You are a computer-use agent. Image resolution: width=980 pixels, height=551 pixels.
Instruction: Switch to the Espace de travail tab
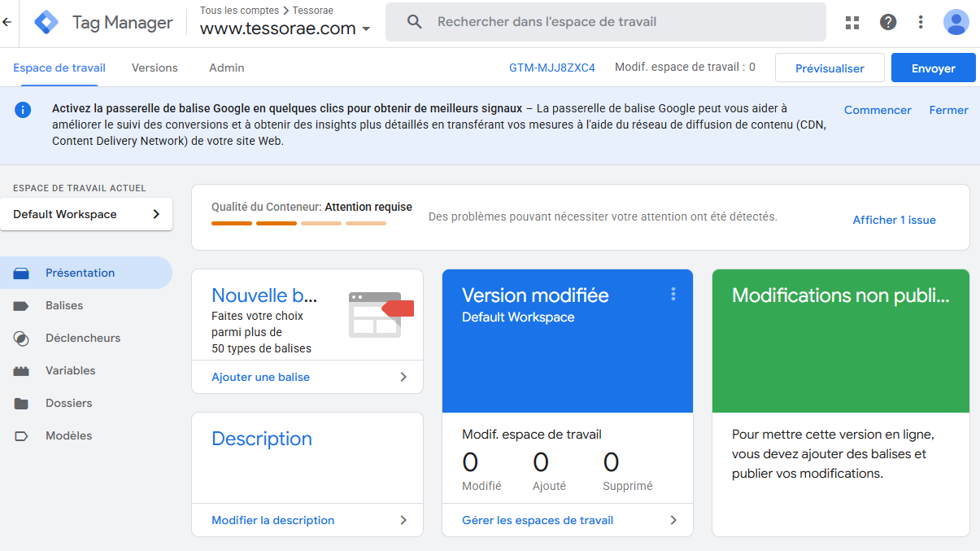[x=59, y=68]
